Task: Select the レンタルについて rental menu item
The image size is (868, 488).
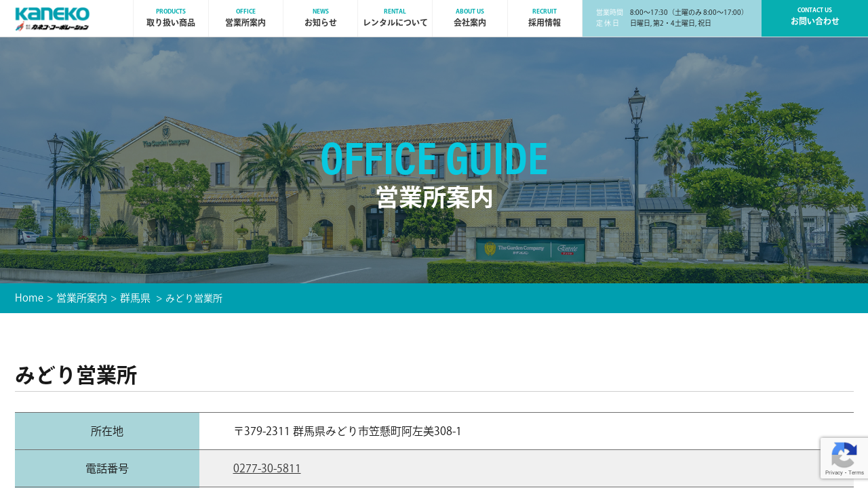Action: pos(395,18)
